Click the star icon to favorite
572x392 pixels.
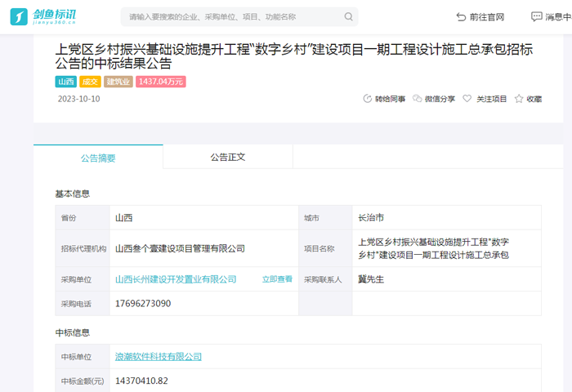click(519, 99)
